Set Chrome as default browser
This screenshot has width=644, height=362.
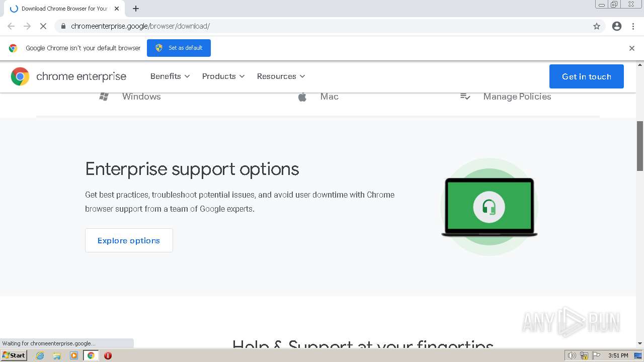point(179,48)
